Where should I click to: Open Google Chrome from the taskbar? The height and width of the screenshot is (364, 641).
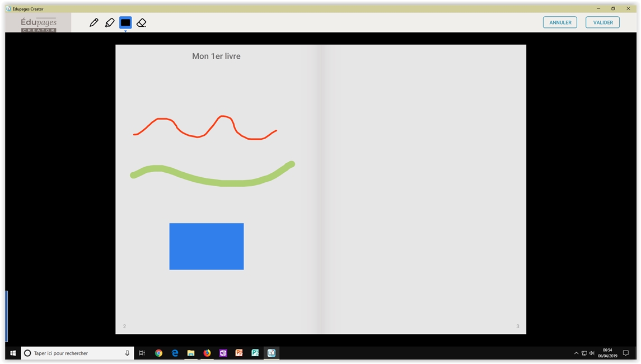coord(159,353)
